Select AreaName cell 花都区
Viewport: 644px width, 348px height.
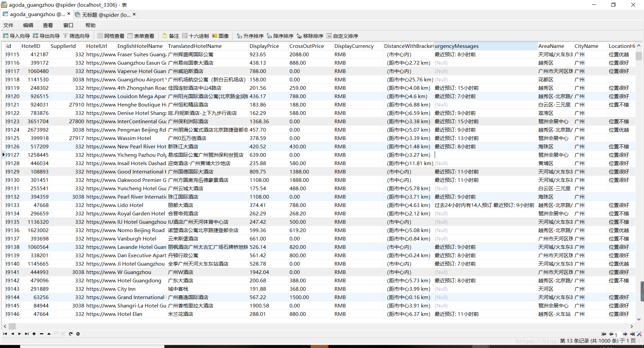click(555, 79)
